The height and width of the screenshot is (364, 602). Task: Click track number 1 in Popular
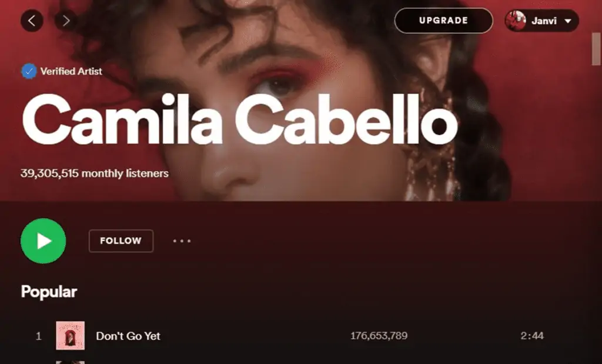tap(38, 336)
